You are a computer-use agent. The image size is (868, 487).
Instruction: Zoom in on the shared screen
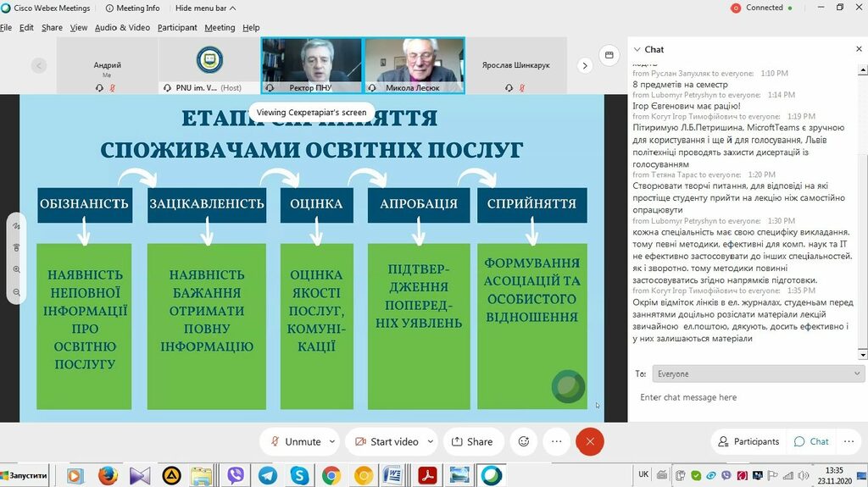tap(16, 269)
